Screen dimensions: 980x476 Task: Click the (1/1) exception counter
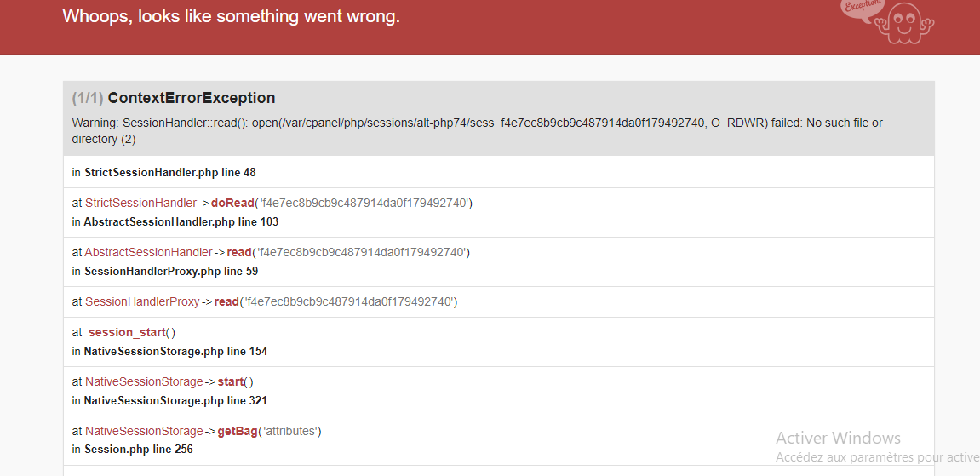point(88,98)
